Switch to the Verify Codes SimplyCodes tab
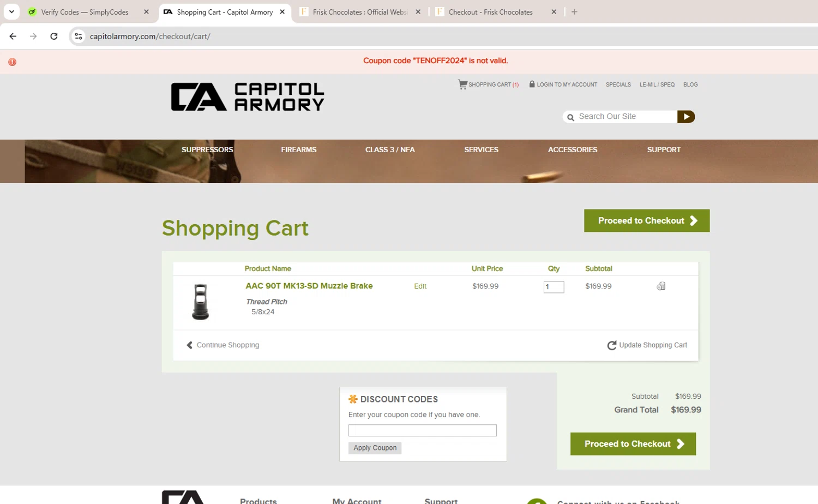The width and height of the screenshot is (818, 504). coord(85,12)
